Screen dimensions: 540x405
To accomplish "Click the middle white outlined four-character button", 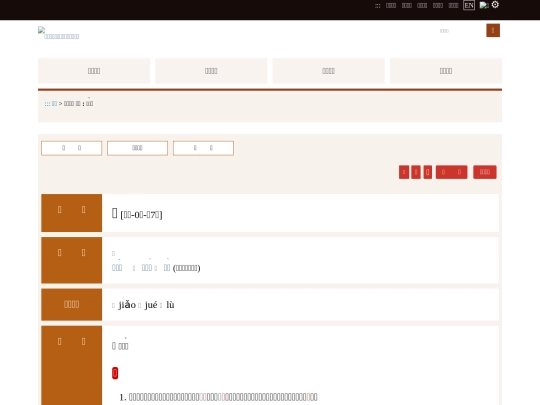I will (x=137, y=148).
